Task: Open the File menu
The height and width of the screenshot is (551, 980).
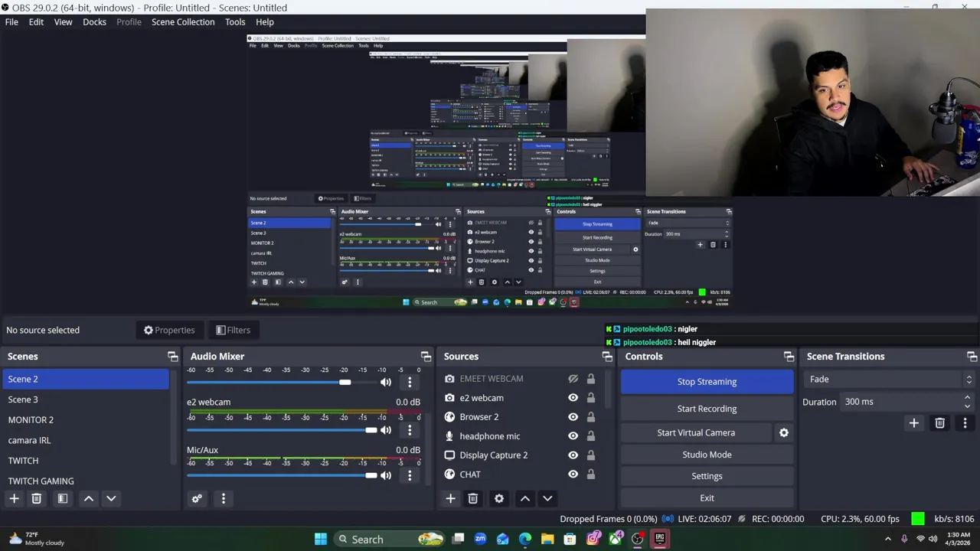Action: tap(11, 22)
